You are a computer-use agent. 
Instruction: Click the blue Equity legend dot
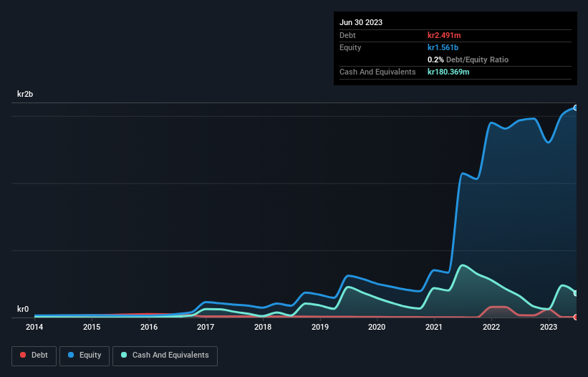pyautogui.click(x=71, y=355)
